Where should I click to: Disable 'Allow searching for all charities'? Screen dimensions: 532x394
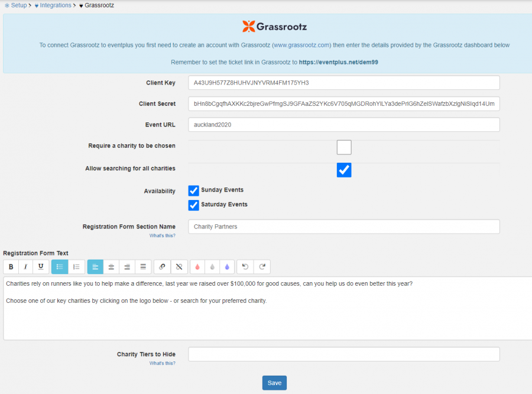pos(344,170)
